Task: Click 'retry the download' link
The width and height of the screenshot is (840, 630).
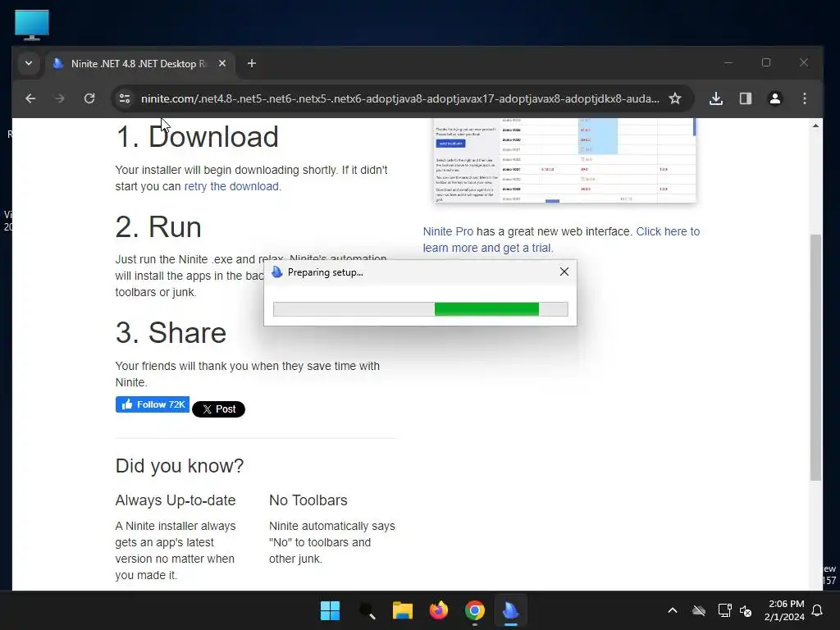Action: tap(231, 186)
